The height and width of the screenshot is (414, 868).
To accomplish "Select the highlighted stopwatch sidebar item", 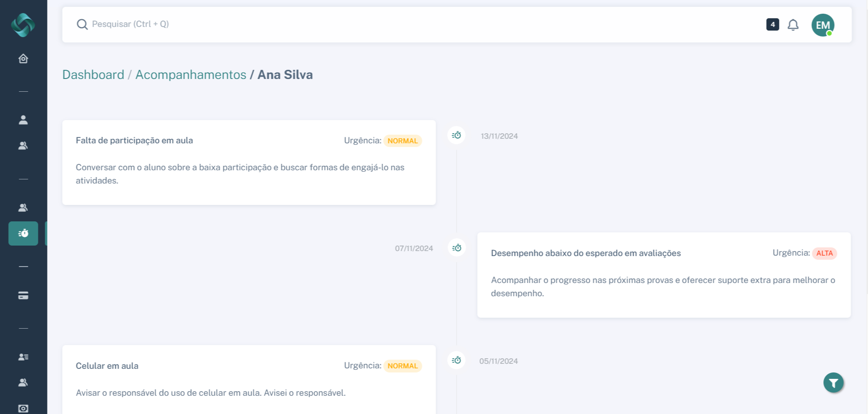I will [23, 234].
